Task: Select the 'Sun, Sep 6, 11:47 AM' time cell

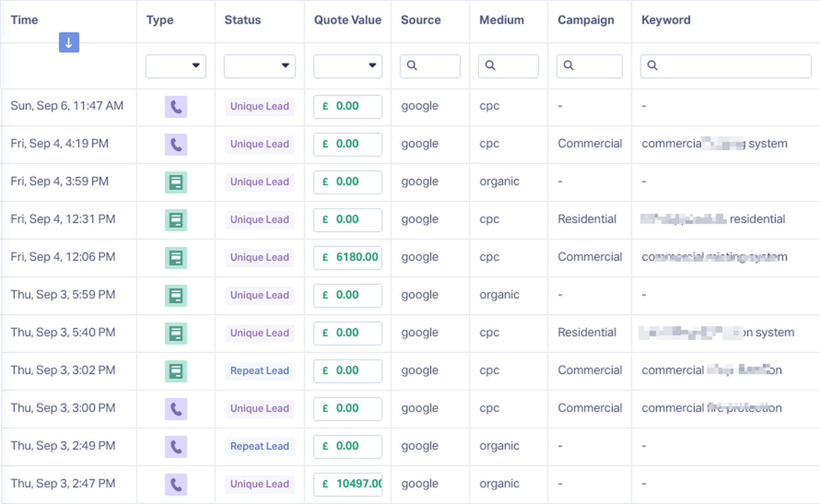Action: [67, 106]
